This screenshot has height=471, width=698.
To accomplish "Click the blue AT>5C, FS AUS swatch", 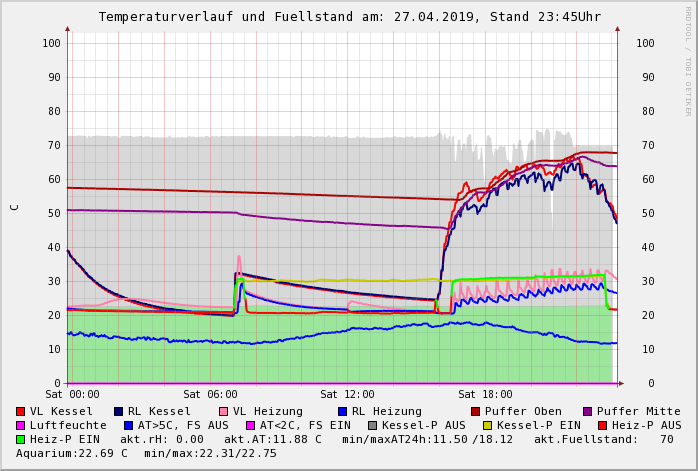I will (129, 425).
